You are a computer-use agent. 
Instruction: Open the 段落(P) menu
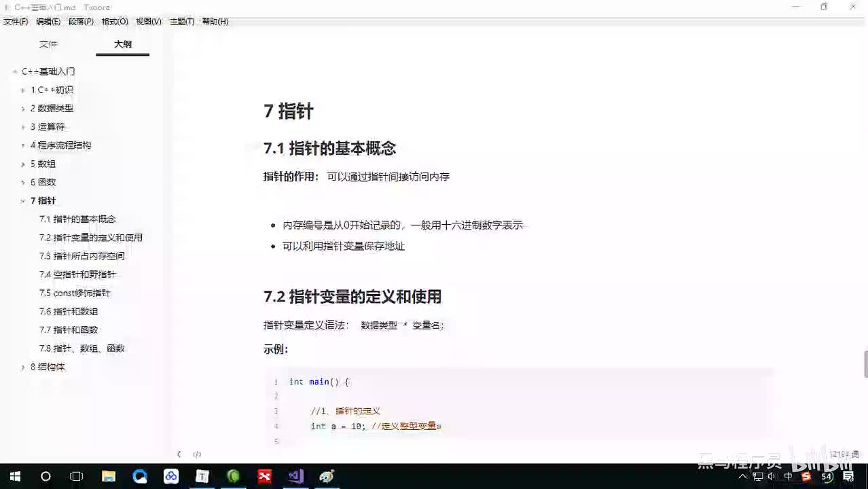click(81, 22)
